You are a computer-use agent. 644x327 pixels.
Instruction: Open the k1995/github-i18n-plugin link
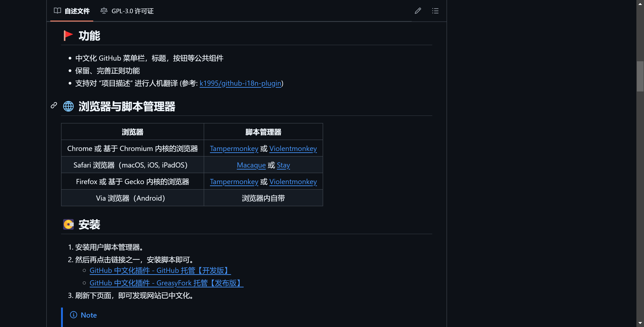[x=240, y=83]
